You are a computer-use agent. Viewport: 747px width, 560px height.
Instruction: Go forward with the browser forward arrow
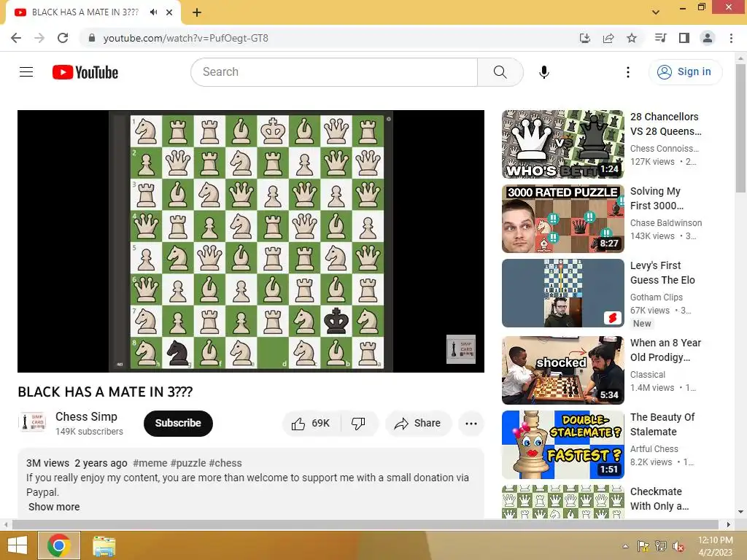pos(39,38)
